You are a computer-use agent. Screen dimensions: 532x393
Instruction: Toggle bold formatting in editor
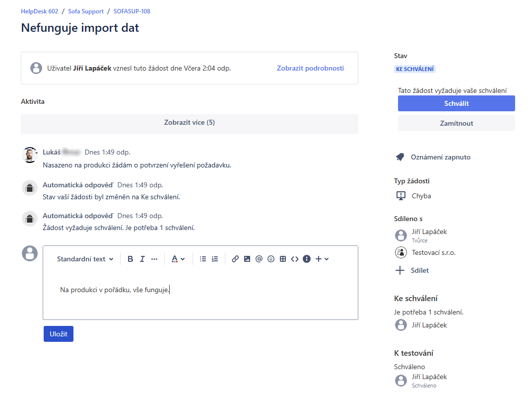pyautogui.click(x=130, y=259)
